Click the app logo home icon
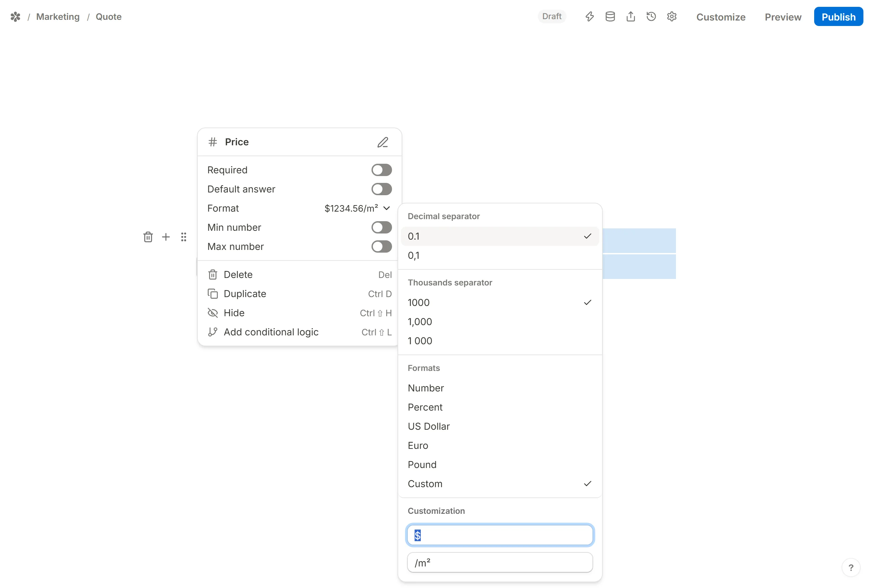This screenshot has height=588, width=873. [x=15, y=17]
